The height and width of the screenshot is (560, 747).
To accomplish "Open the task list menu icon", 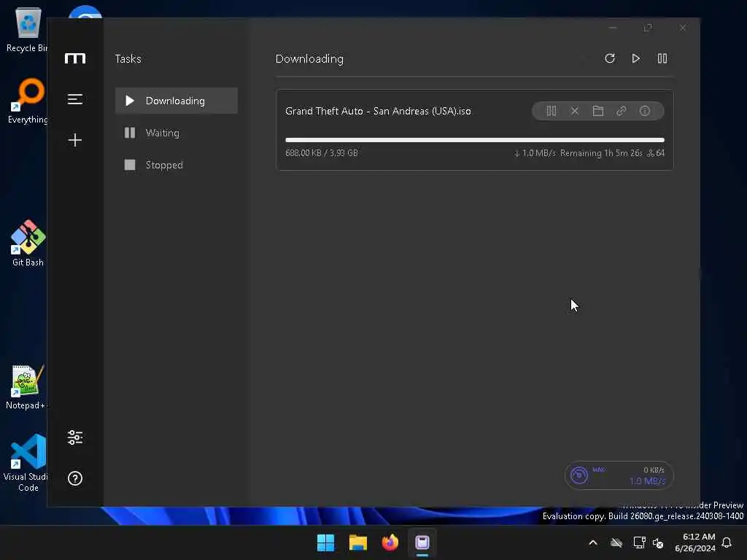I will (x=75, y=99).
